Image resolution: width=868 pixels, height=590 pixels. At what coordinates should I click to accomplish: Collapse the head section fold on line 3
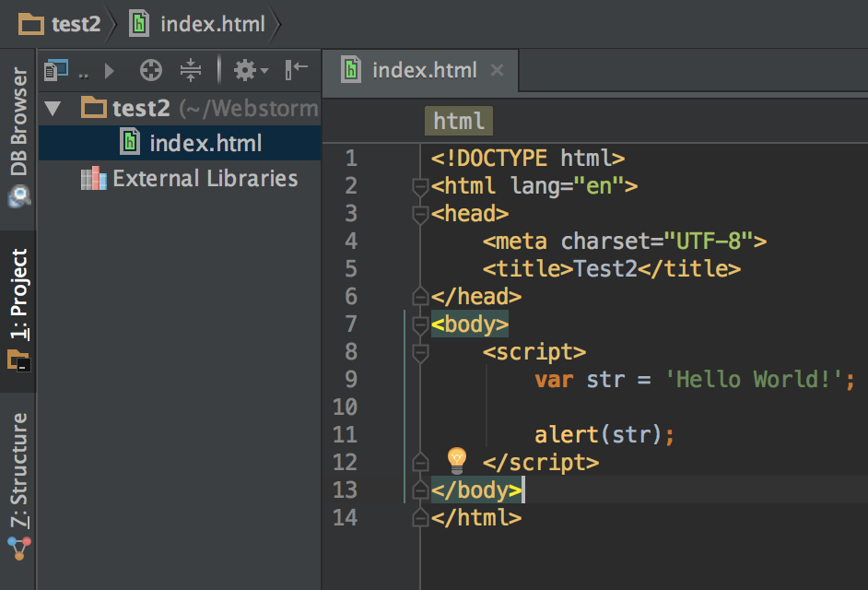(x=419, y=213)
